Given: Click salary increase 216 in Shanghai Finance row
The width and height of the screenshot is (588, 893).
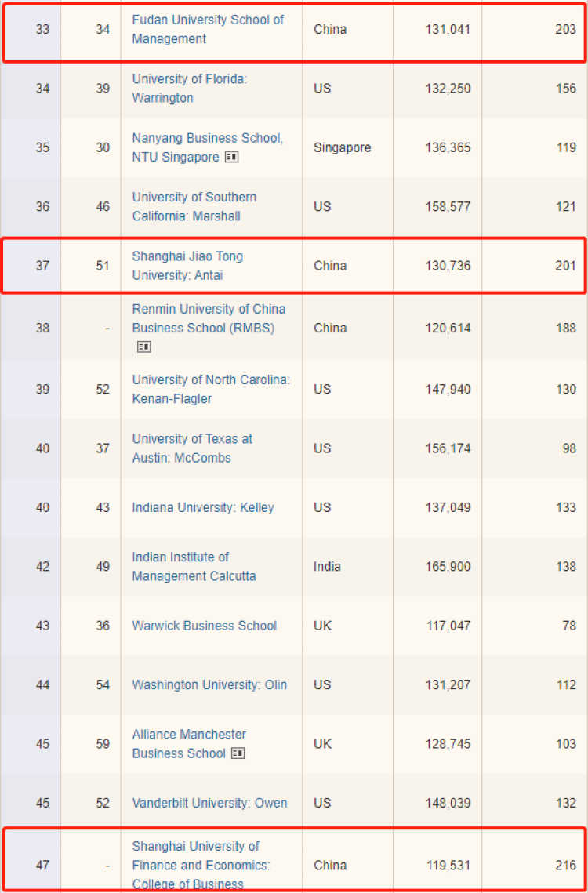Looking at the screenshot, I should 566,865.
